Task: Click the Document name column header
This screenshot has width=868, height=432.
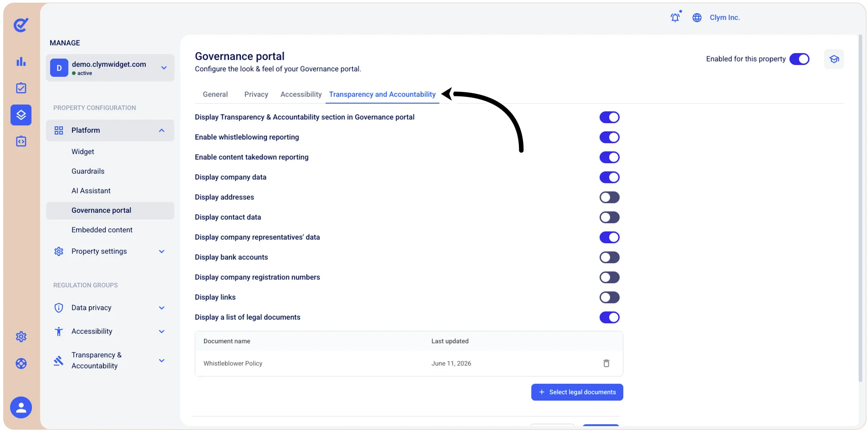Action: [x=227, y=342]
